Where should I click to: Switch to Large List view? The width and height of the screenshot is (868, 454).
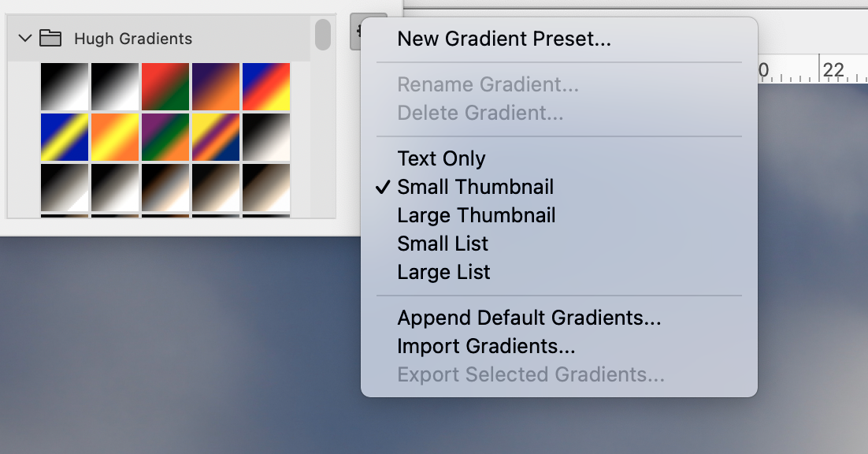[x=443, y=272]
